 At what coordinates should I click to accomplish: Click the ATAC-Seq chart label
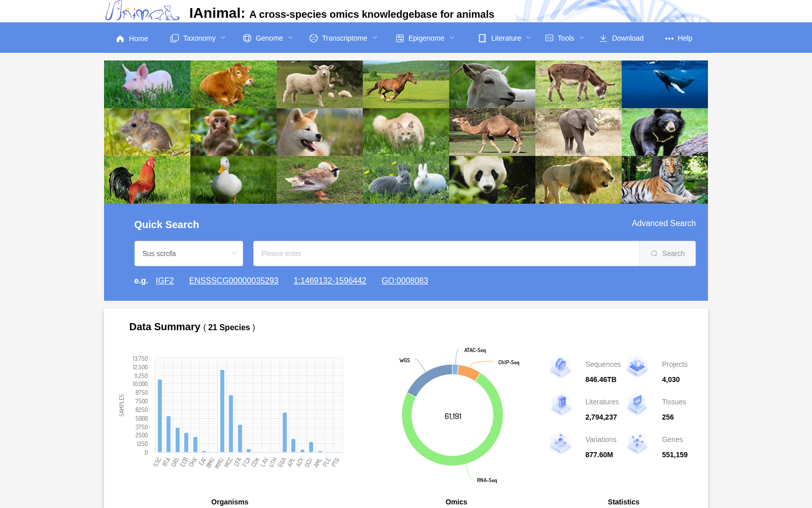(475, 351)
